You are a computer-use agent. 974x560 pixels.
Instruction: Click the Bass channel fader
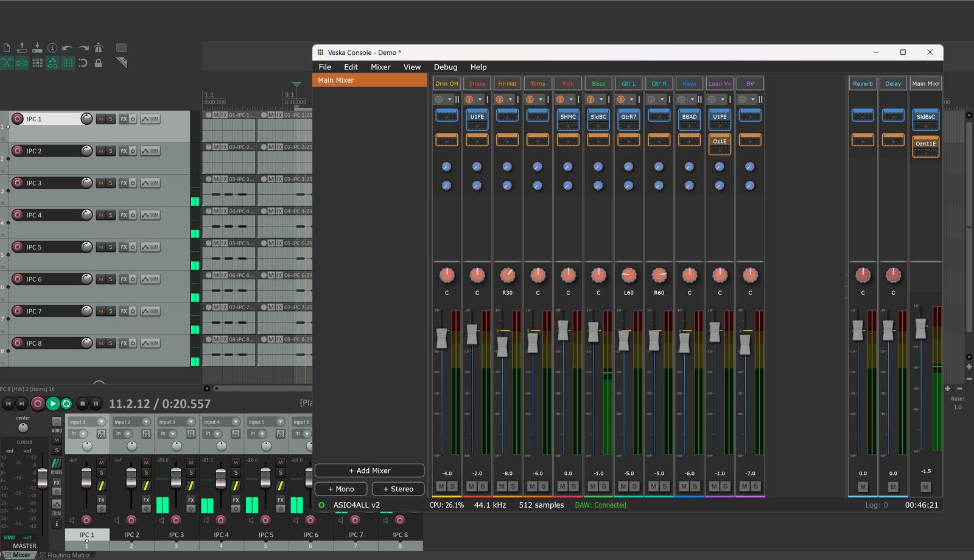593,332
